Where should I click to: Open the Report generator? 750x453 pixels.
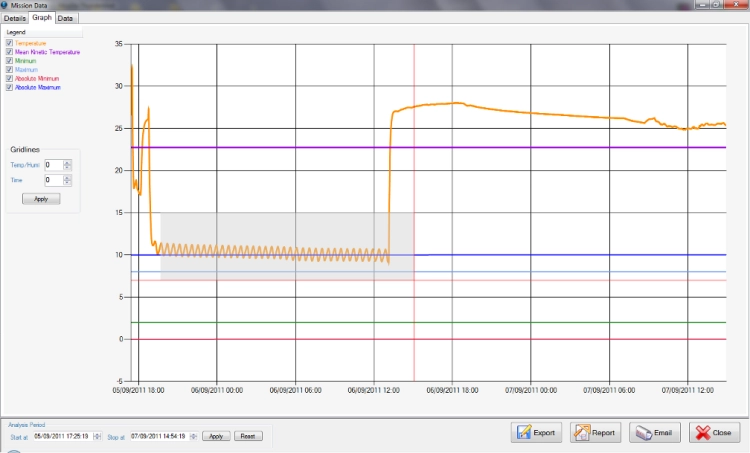coord(595,433)
